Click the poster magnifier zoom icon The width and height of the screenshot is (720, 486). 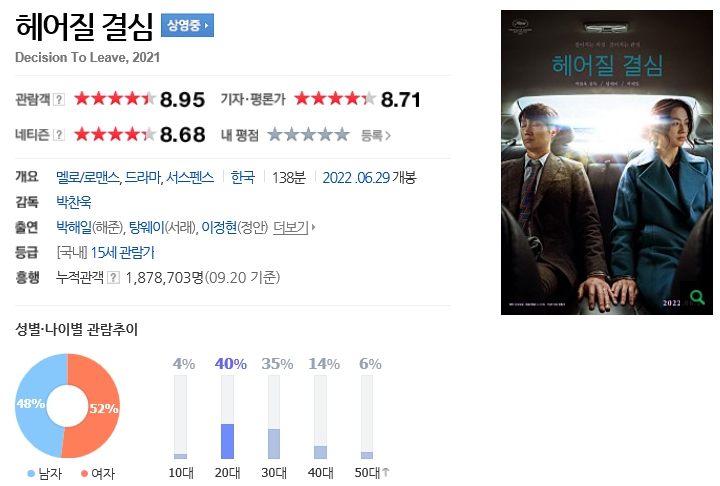697,297
